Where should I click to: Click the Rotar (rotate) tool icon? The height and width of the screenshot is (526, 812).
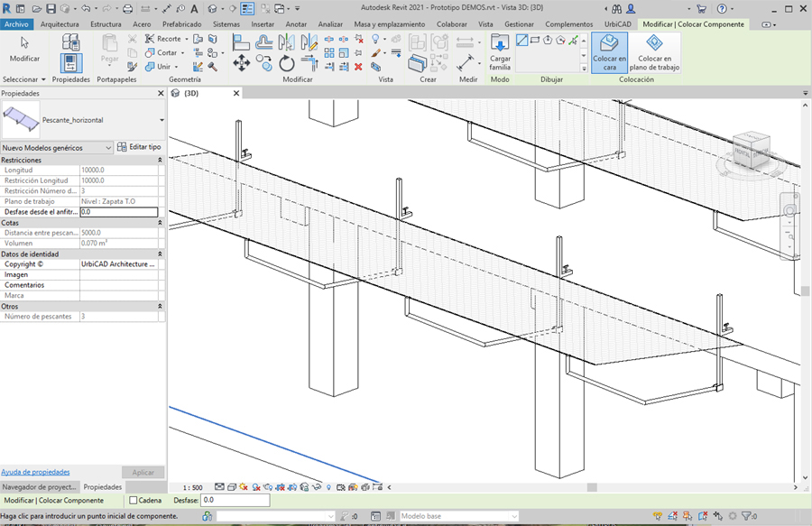coord(287,63)
